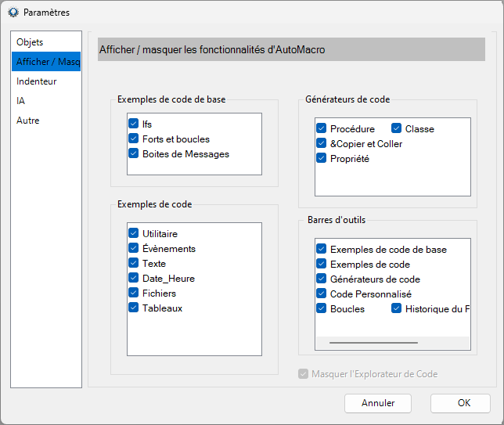504x425 pixels.
Task: Toggle the Forts et boucles checkbox
Action: click(133, 139)
